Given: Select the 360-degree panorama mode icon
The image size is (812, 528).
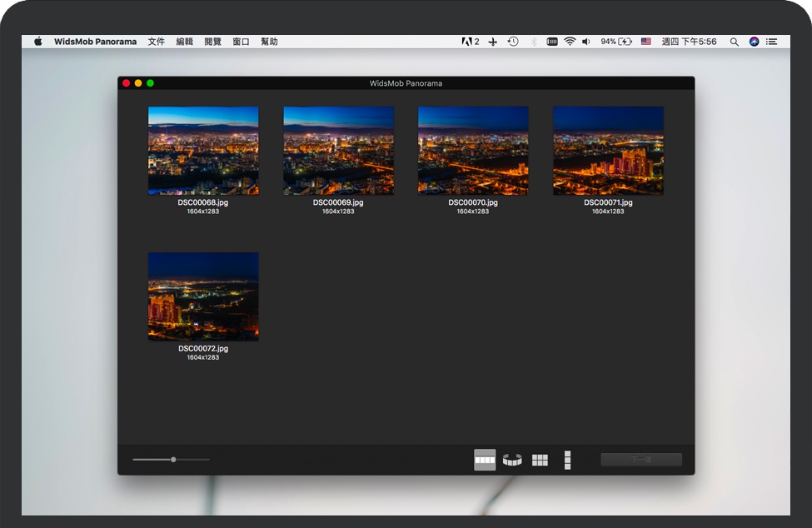Looking at the screenshot, I should click(512, 460).
